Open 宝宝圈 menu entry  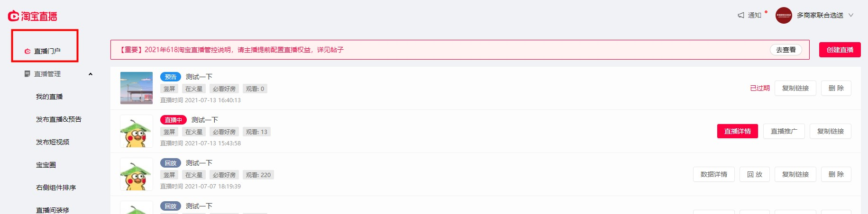pos(46,165)
